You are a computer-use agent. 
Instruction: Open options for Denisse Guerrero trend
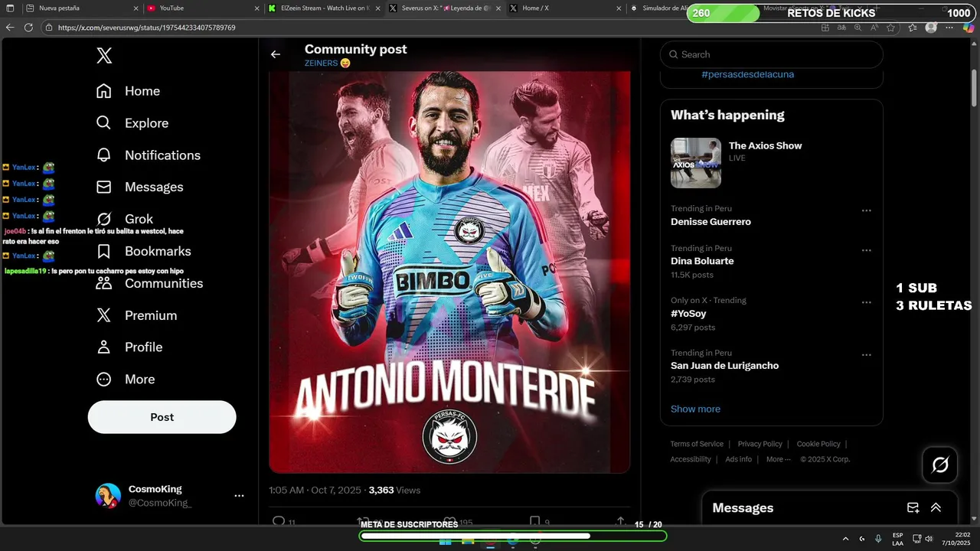(x=867, y=210)
